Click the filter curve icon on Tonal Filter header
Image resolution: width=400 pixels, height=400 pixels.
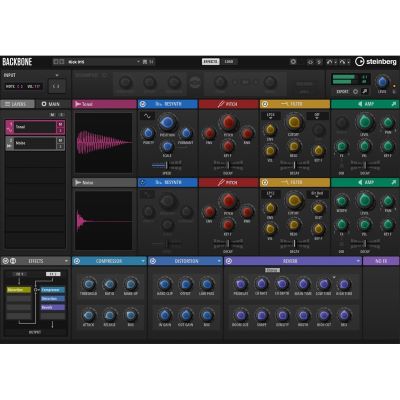pos(285,104)
